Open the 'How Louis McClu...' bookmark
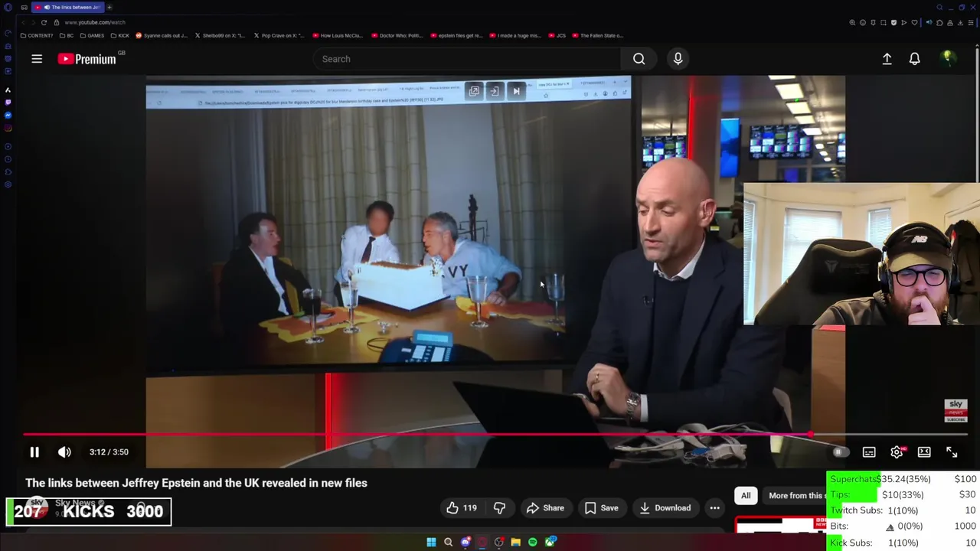Screen dimensions: 980x551 [338, 35]
